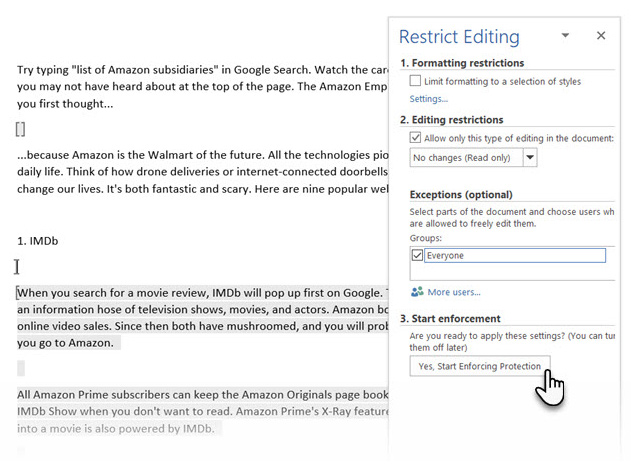Open the formatting Settings link
Screen dimensions: 631x465
tap(428, 99)
